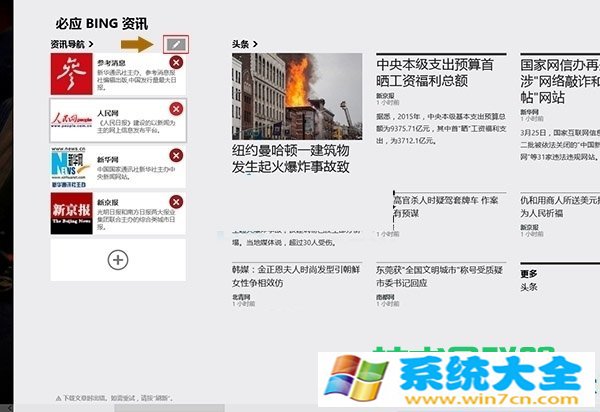Open 高官杀人时疑驾套牌车 article
Screen dimensions: 600x412
tap(446, 207)
